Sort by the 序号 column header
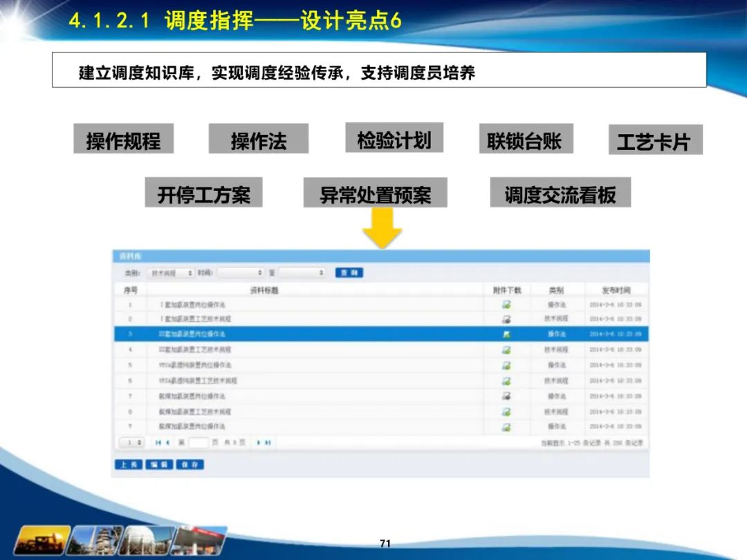Image resolution: width=747 pixels, height=560 pixels. (131, 290)
